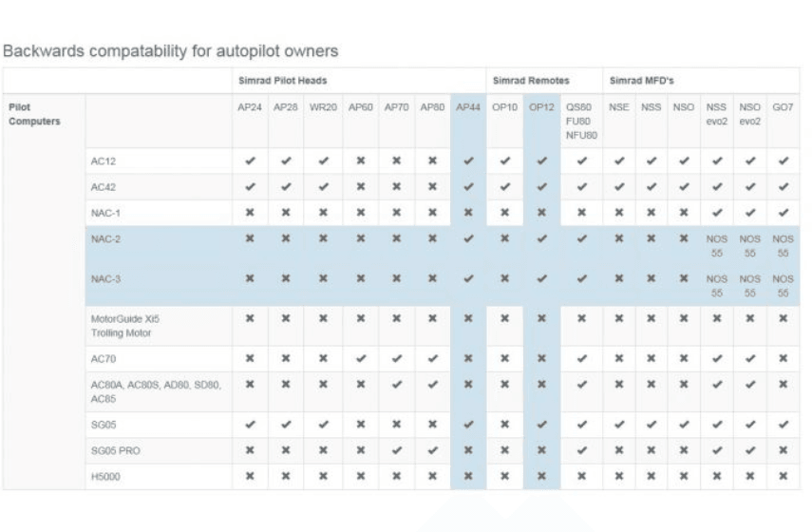Click the highlighted AP44 column header

468,108
